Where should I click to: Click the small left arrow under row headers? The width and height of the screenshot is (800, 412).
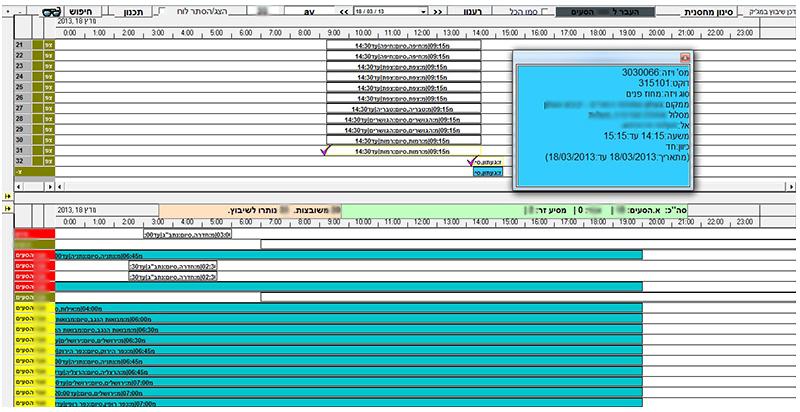point(19,187)
